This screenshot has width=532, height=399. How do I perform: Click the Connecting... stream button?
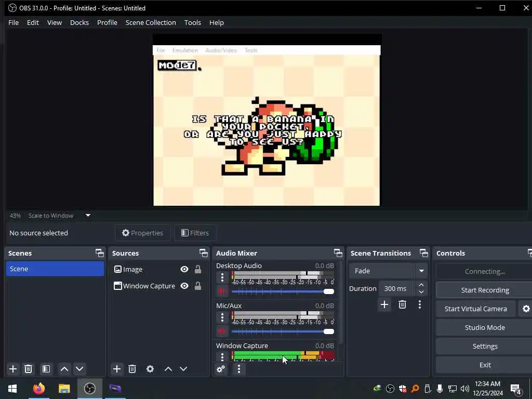(485, 271)
